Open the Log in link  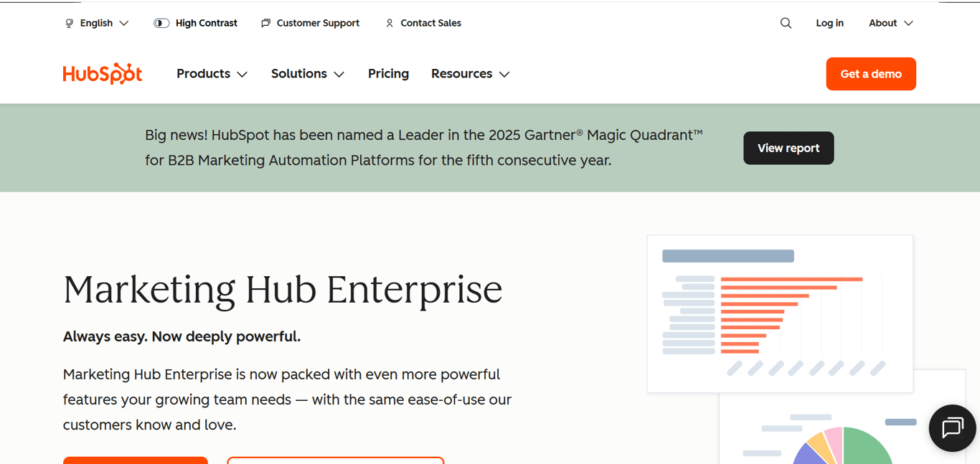(829, 23)
